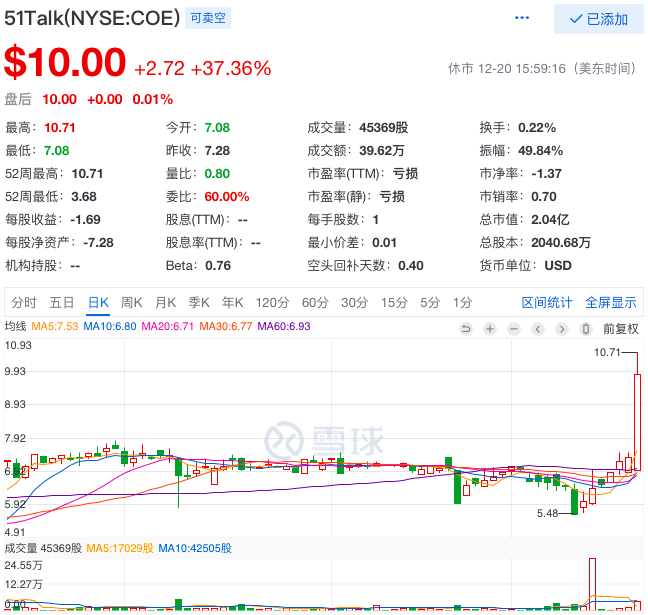Select the 周K chart tab
The width and height of the screenshot is (648, 615).
click(x=131, y=303)
